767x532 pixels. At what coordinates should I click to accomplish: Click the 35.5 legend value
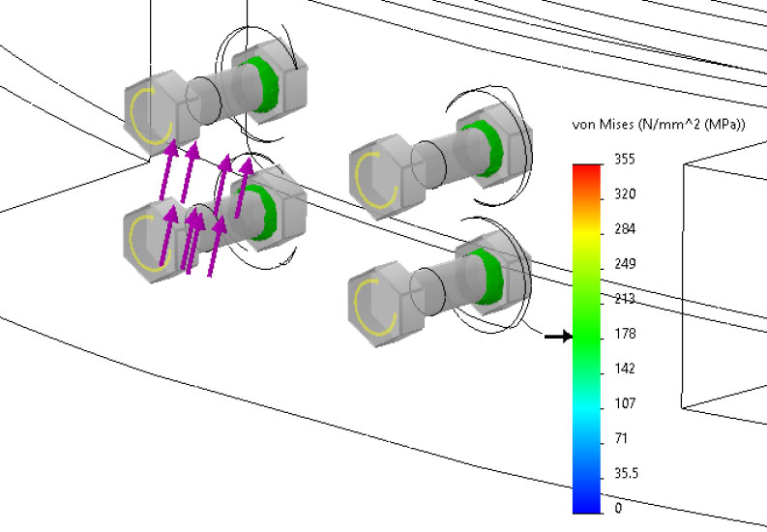click(626, 473)
